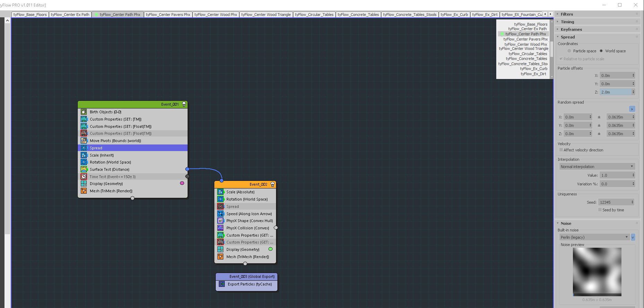Click the Export Particles (tyCache) icon

click(222, 284)
